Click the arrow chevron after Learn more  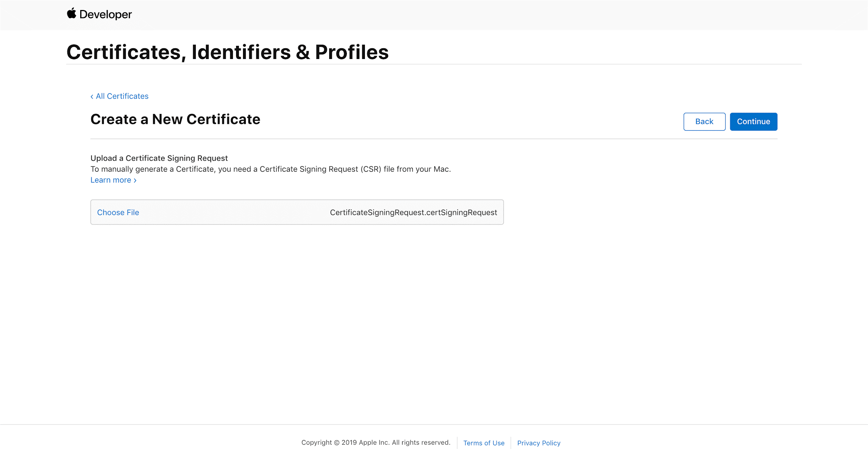tap(135, 180)
